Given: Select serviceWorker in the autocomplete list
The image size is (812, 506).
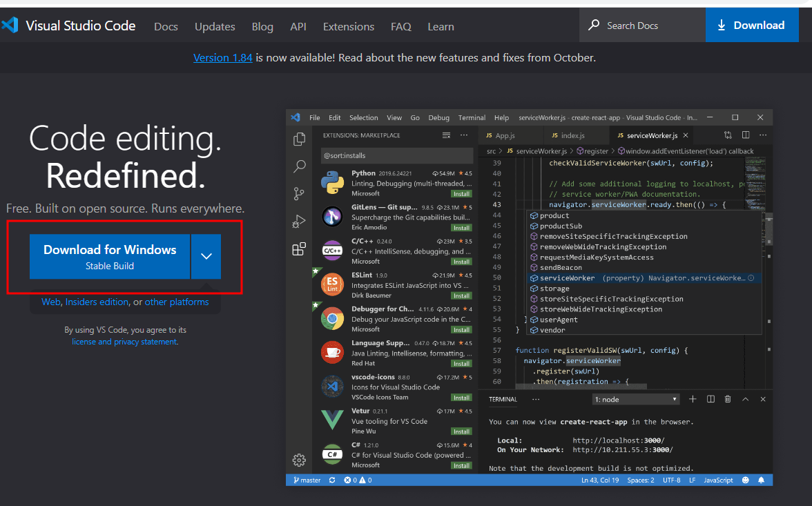Looking at the screenshot, I should pyautogui.click(x=645, y=278).
